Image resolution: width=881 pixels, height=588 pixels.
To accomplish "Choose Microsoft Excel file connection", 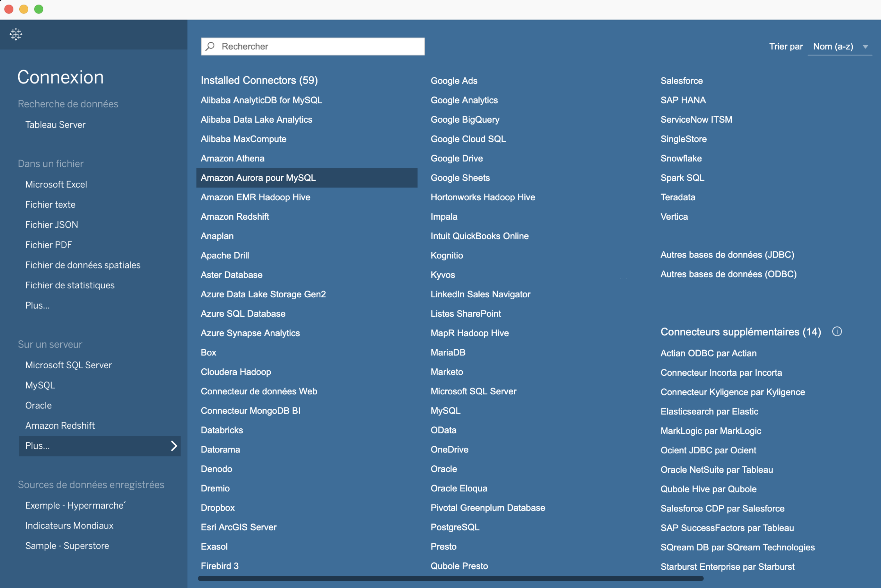I will (56, 184).
